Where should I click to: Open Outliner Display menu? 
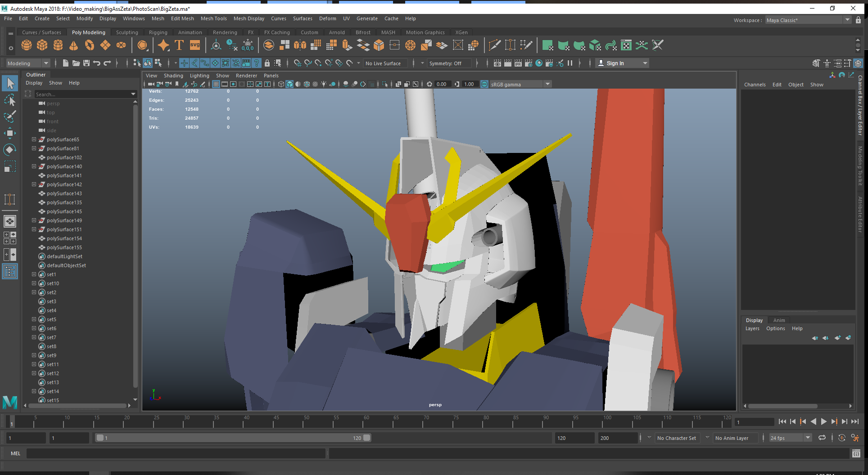click(34, 83)
